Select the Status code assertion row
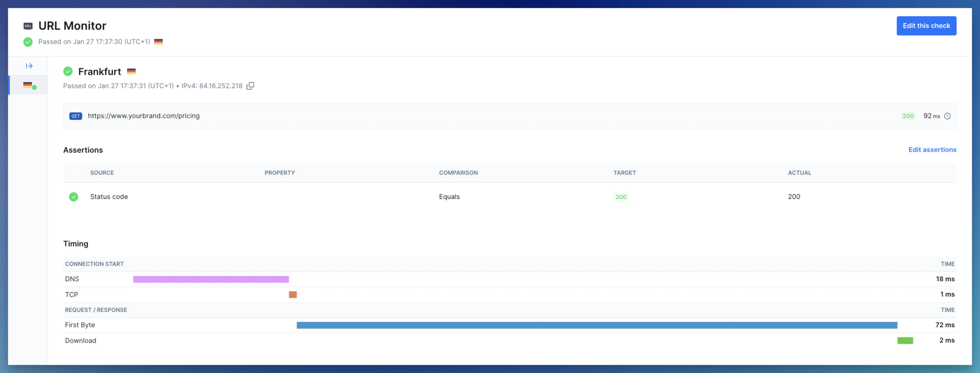Image resolution: width=980 pixels, height=373 pixels. tap(380, 197)
